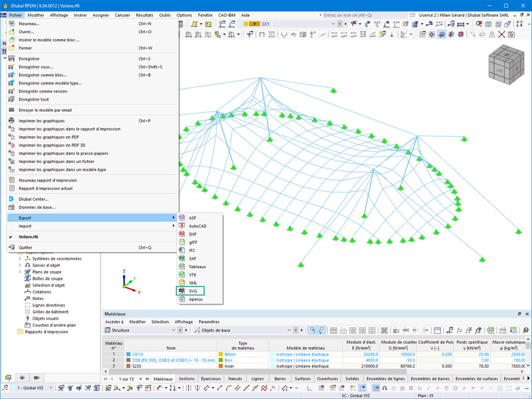
Task: Switch to the Surfaces tab
Action: coord(302,379)
